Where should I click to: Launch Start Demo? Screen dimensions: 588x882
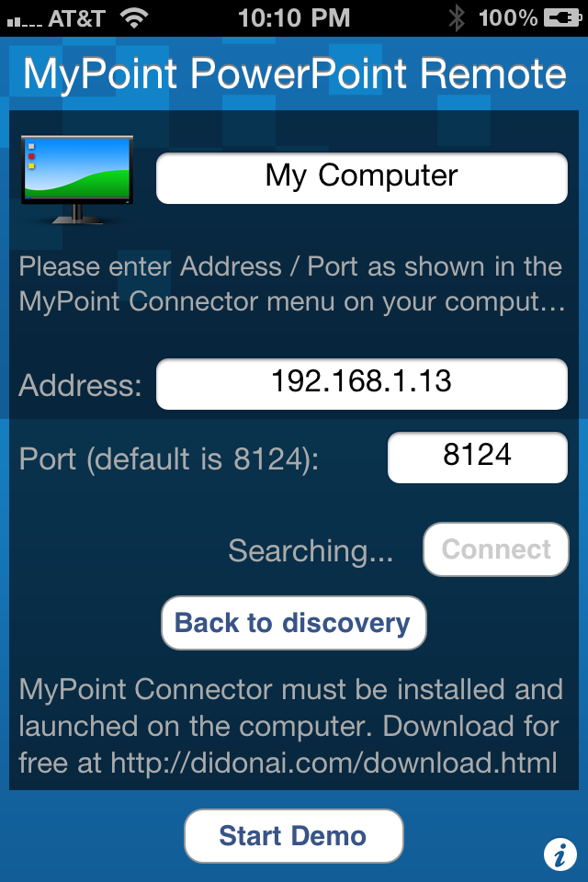point(294,836)
